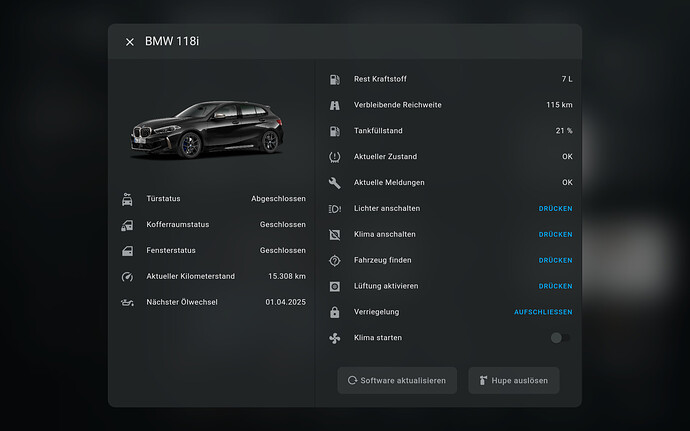Click the OK value for Aktuelle Meldungen
The width and height of the screenshot is (690, 431).
click(x=567, y=182)
